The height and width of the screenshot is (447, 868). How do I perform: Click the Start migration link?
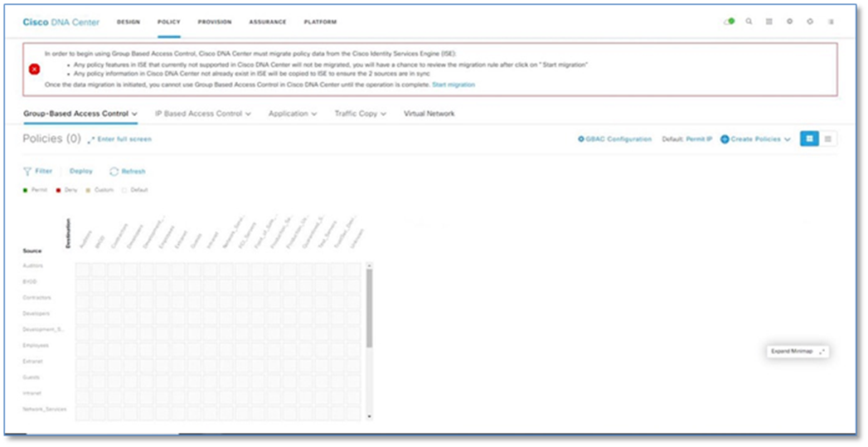453,85
